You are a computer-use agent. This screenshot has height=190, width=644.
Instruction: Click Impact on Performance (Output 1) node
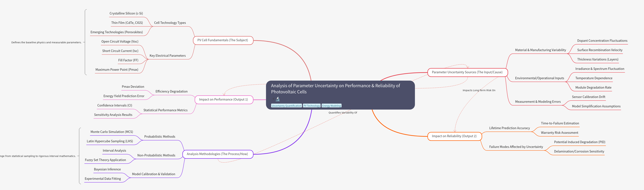tap(223, 100)
